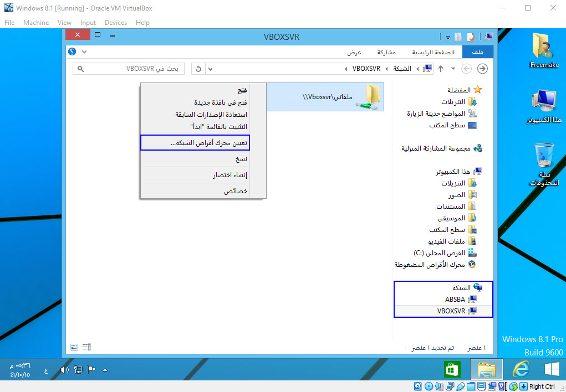This screenshot has height=392, width=566.
Task: Choose the bold فتح entry in context menu
Action: 203,90
